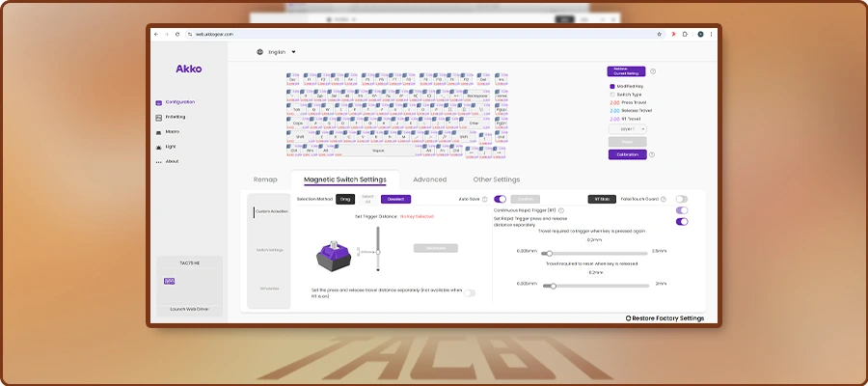868x386 pixels.
Task: Select the Backspace key on keyboard layout
Action: coord(477,96)
